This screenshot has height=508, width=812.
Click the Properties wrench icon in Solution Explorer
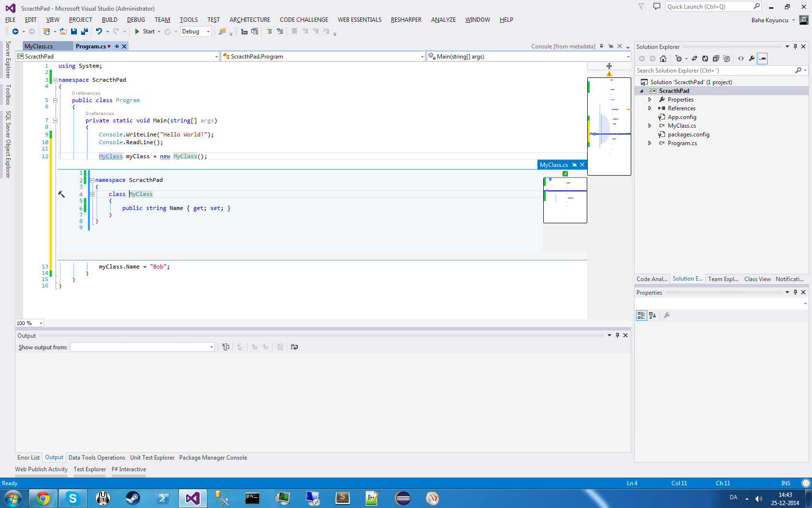752,59
